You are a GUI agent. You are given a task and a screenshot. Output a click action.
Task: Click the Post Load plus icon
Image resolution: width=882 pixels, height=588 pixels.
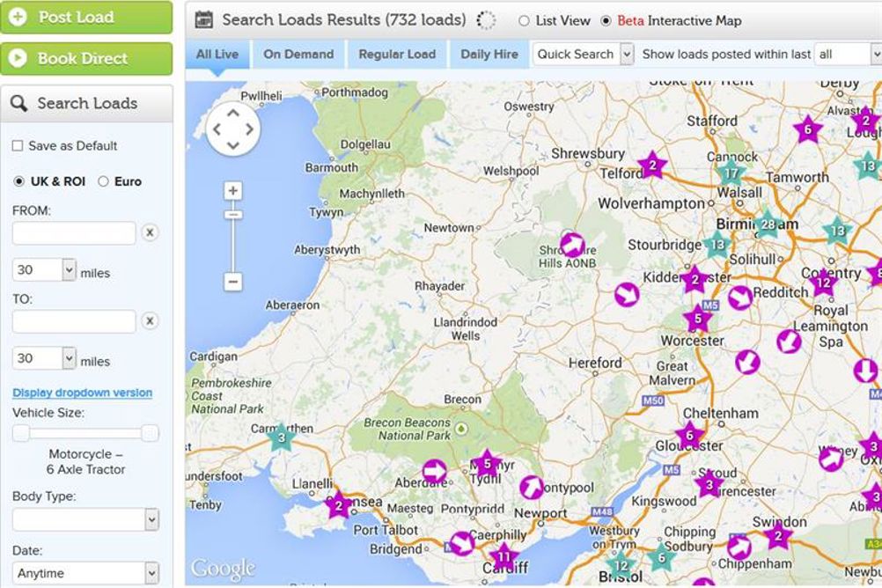click(18, 17)
